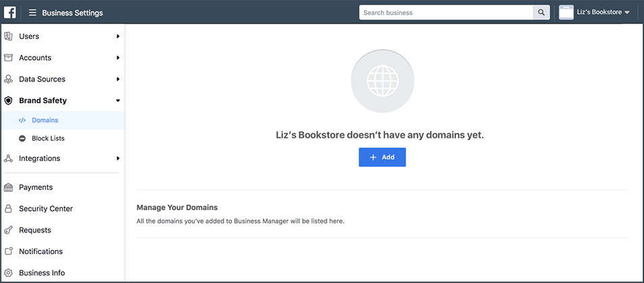Image resolution: width=644 pixels, height=283 pixels.
Task: Click the Brand Safety shield icon
Action: [x=8, y=100]
